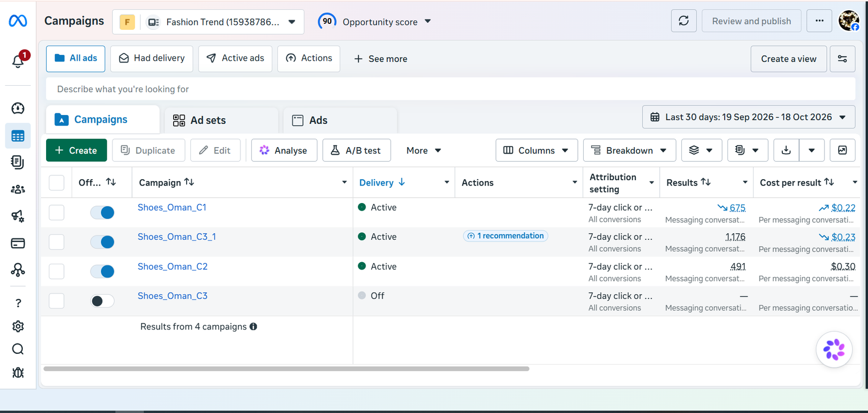Open the Ads tab
868x413 pixels.
(x=340, y=120)
